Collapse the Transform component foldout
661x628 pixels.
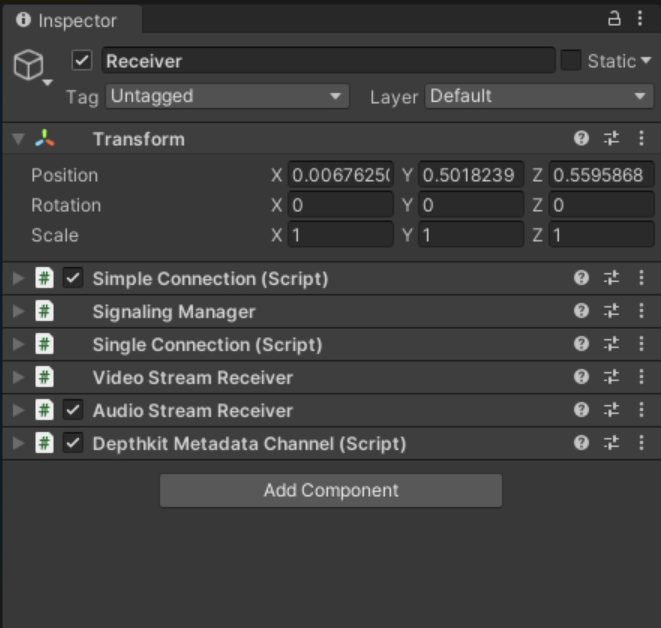click(x=18, y=139)
